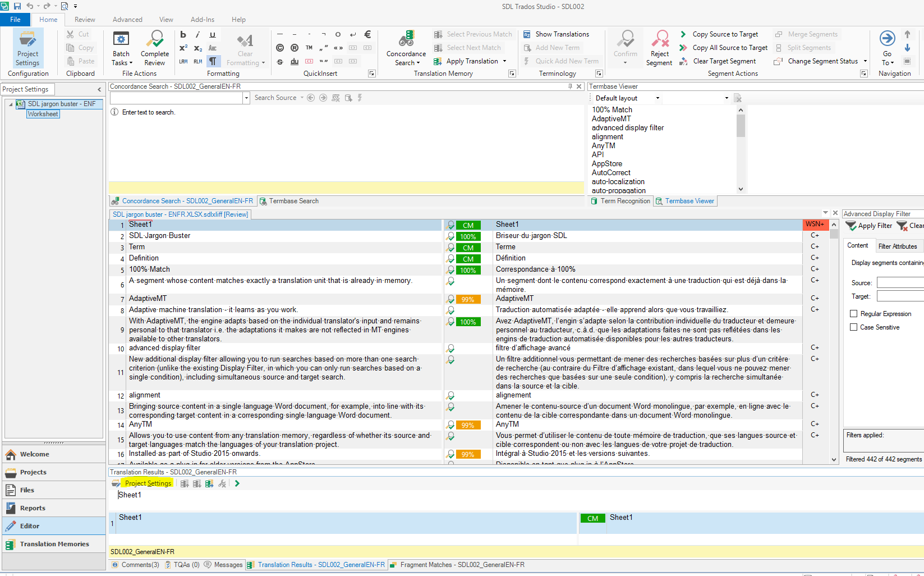Switch to Advanced ribbon tab
Viewport: 924px width, 576px height.
click(127, 20)
